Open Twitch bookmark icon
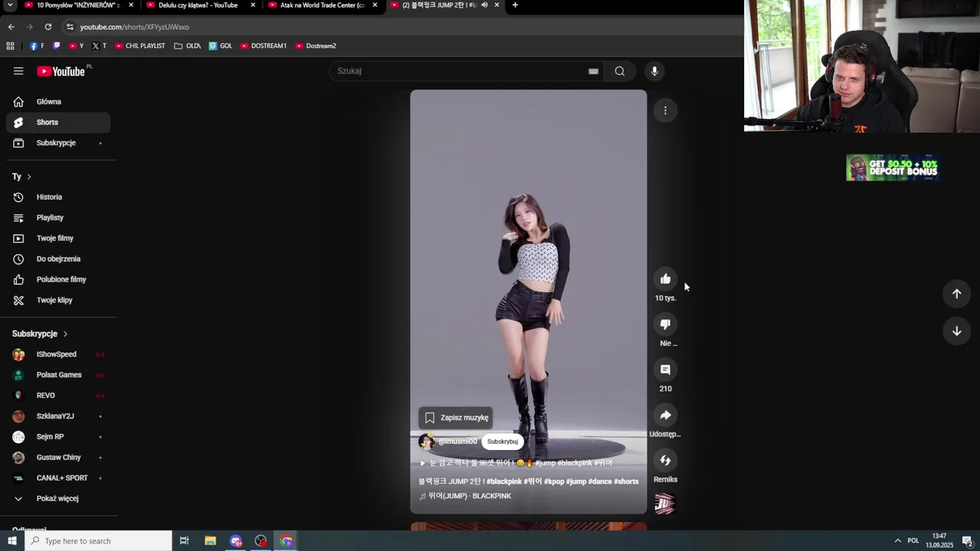 point(56,46)
